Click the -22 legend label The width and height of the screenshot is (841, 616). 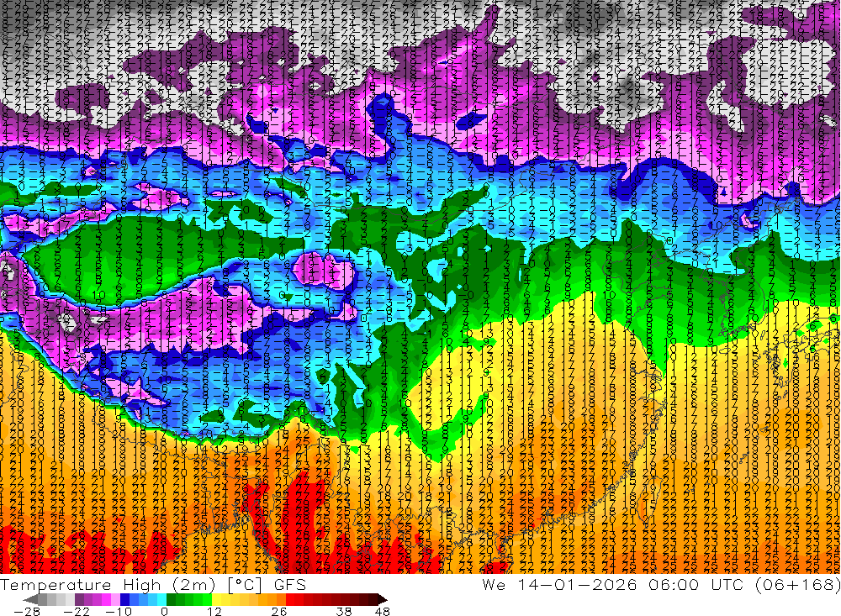[77, 612]
